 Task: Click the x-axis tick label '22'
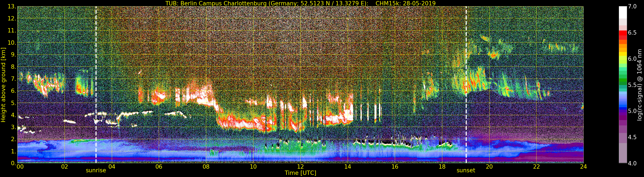tap(536, 167)
